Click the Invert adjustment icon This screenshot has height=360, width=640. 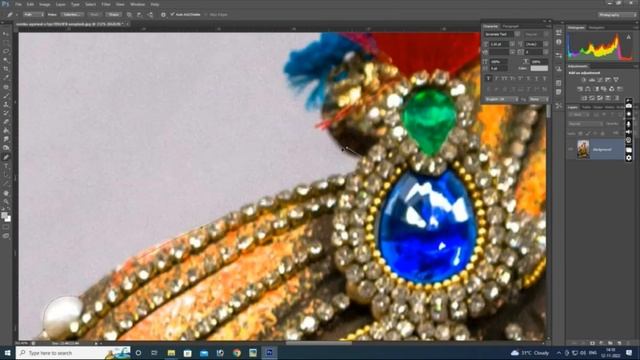point(584,98)
